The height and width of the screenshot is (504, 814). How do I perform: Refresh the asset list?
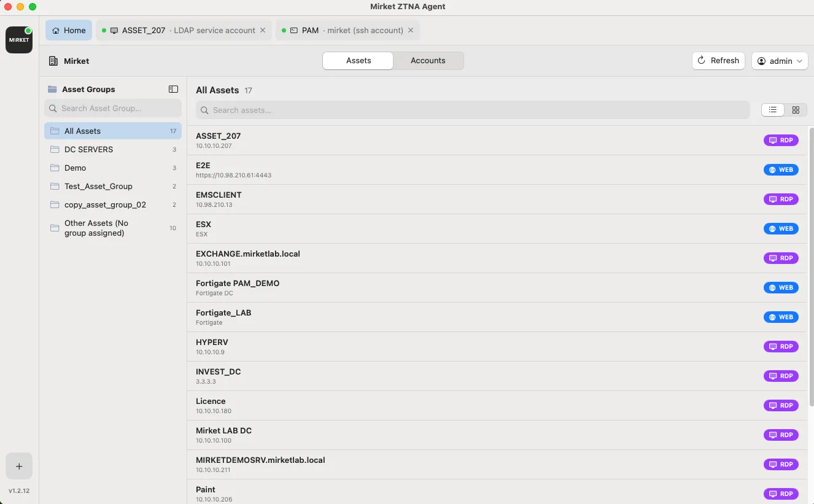tap(718, 61)
